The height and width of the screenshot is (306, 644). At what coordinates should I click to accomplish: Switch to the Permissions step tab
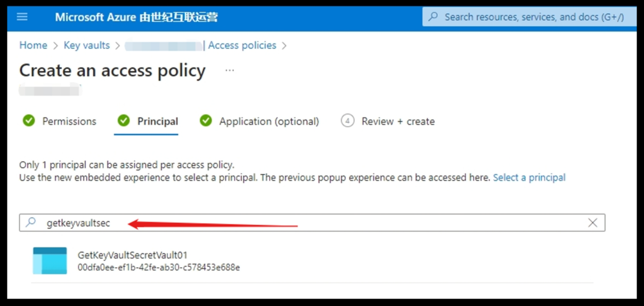pyautogui.click(x=69, y=122)
